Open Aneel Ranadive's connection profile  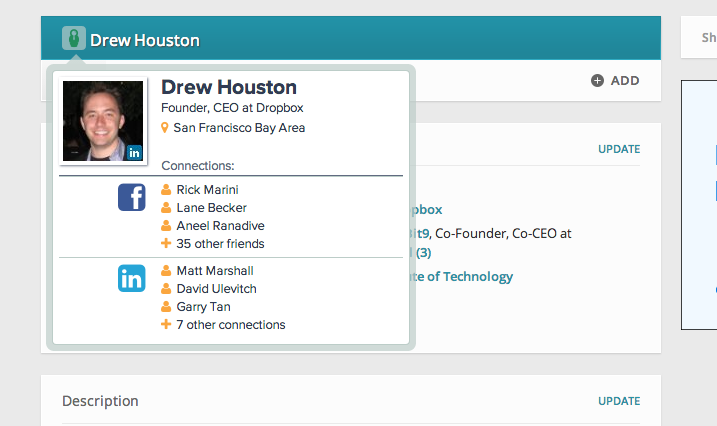click(220, 225)
